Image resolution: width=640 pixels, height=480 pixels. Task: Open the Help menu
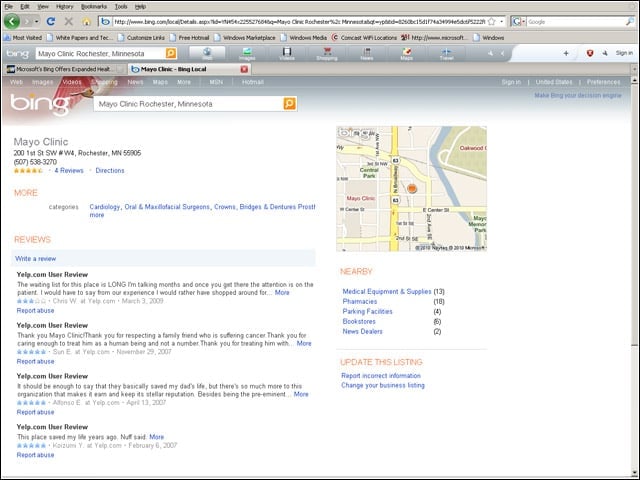[140, 7]
